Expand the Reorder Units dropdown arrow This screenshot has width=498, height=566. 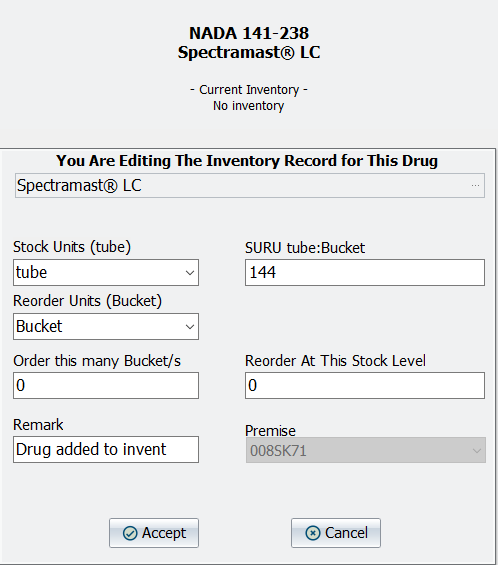coord(190,327)
